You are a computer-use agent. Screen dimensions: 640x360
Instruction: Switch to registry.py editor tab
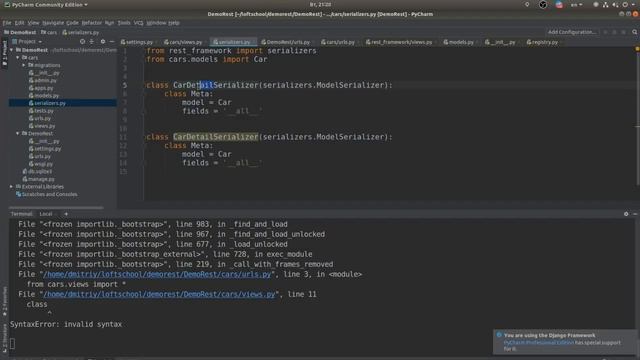pyautogui.click(x=542, y=42)
